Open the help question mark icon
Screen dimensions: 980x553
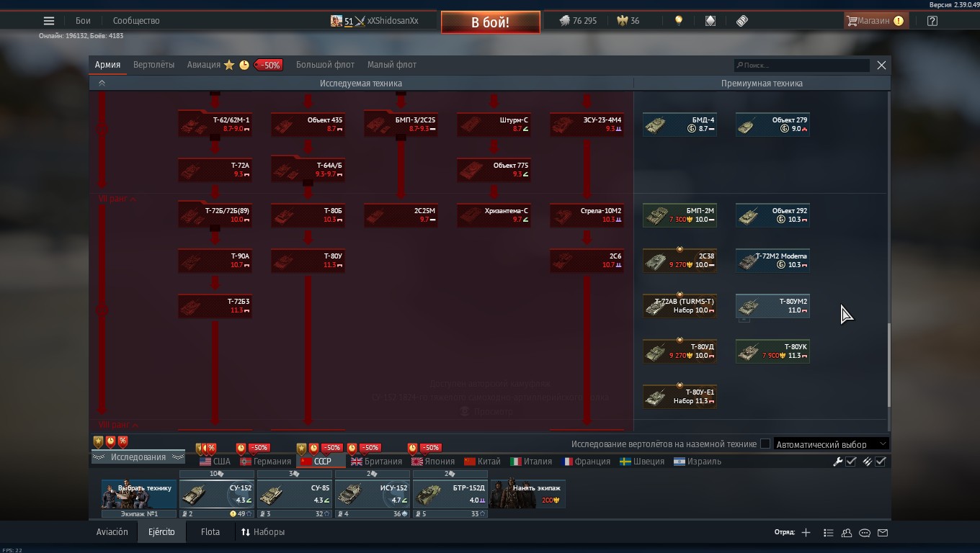point(932,21)
